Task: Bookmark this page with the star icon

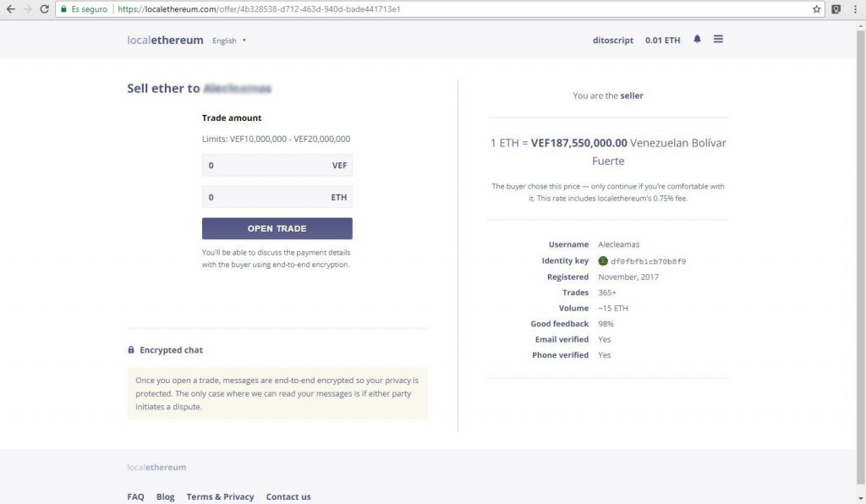Action: [x=816, y=8]
